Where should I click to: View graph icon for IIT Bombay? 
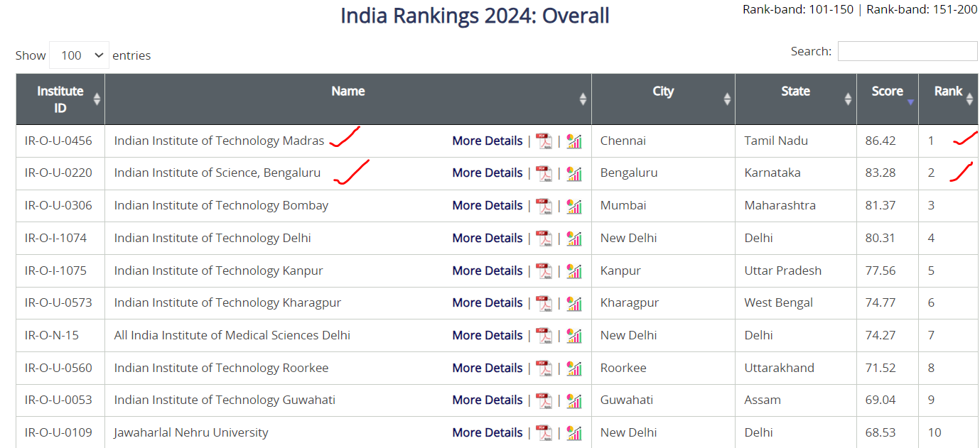[574, 206]
